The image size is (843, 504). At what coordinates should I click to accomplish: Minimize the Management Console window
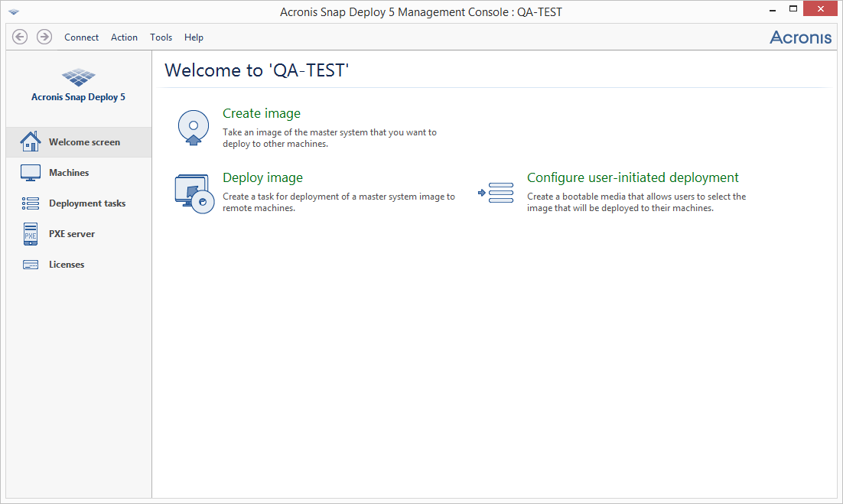click(x=773, y=10)
